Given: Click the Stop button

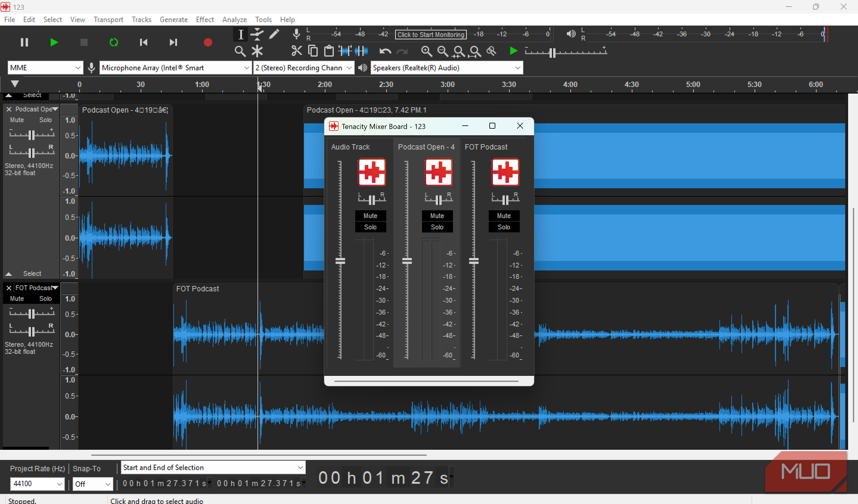Looking at the screenshot, I should point(84,43).
